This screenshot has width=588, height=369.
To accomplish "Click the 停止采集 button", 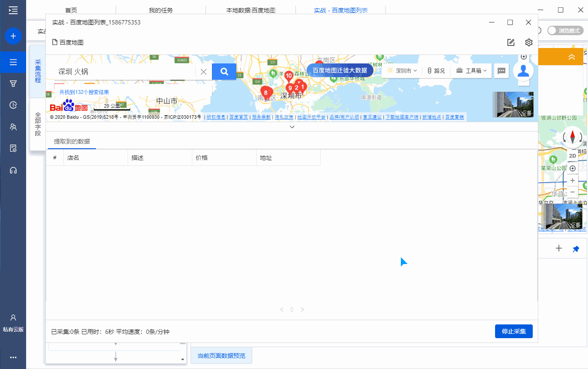I will pyautogui.click(x=513, y=331).
